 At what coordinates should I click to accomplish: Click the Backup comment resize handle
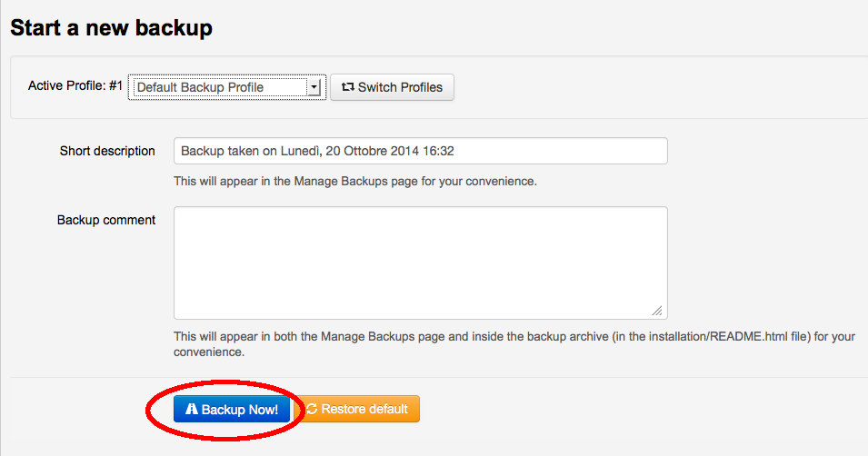[657, 310]
